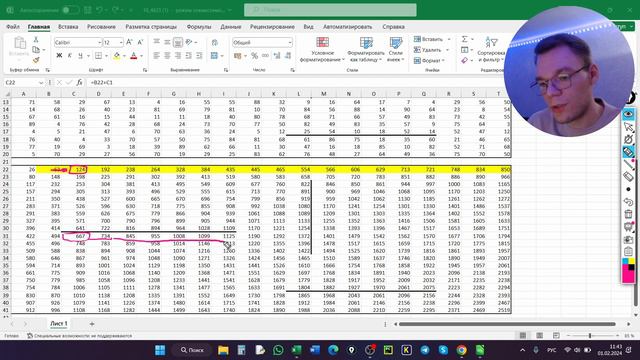This screenshot has width=640, height=360.
Task: Expand Условное форматирование menu
Action: pyautogui.click(x=322, y=49)
